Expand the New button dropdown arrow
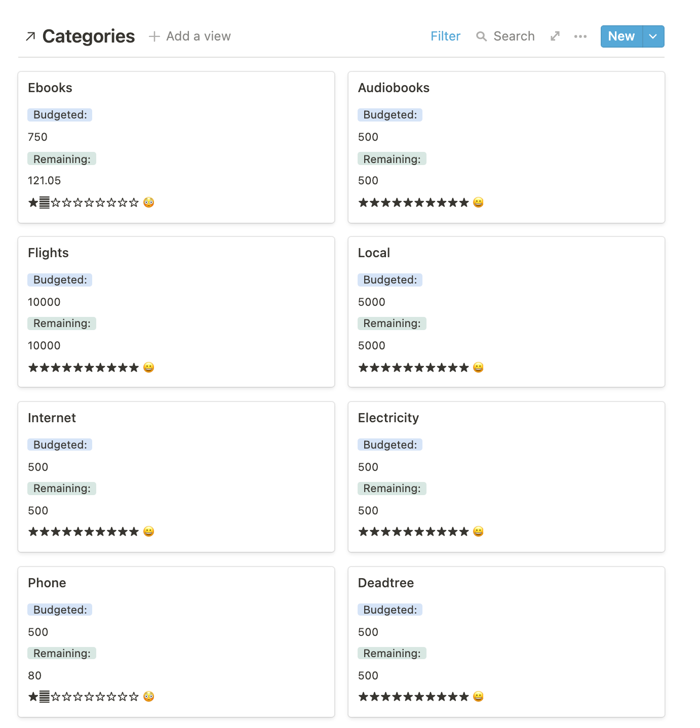700x728 pixels. 653,36
